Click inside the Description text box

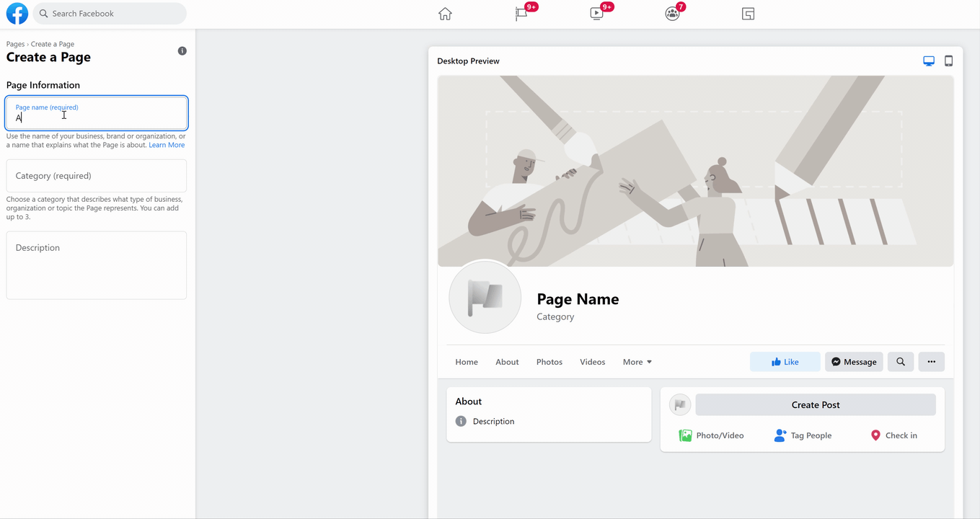coord(96,265)
